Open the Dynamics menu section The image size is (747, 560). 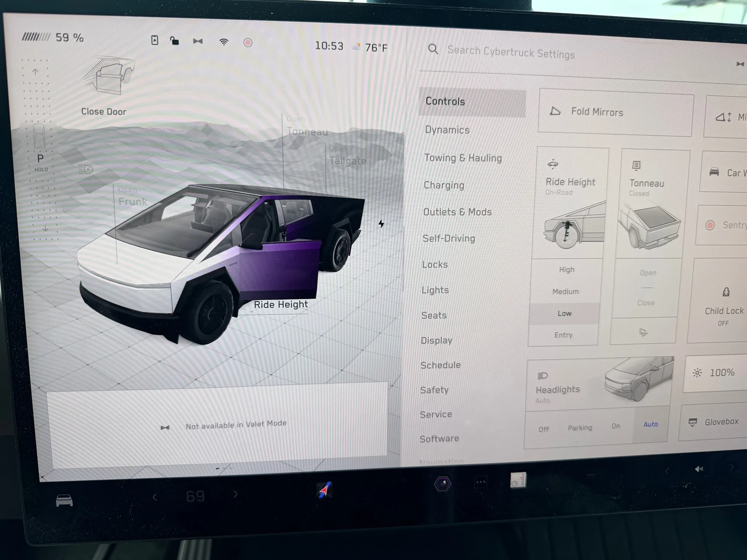[x=447, y=130]
